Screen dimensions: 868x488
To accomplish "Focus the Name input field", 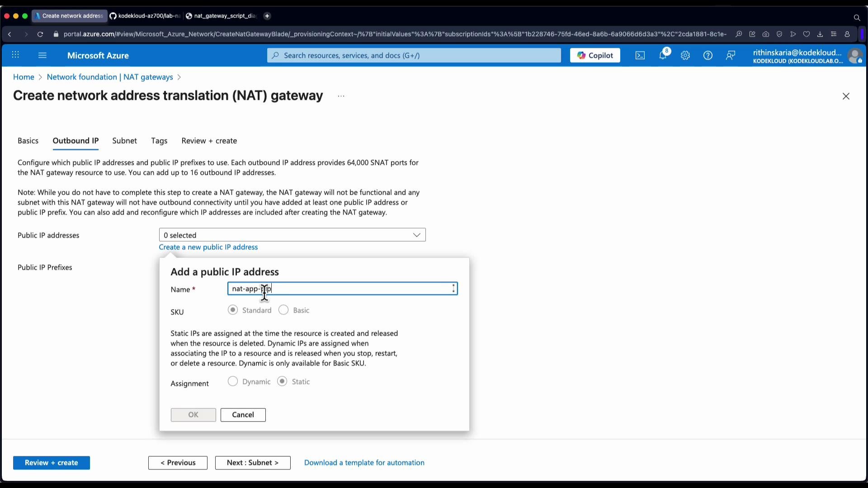I will [x=342, y=289].
